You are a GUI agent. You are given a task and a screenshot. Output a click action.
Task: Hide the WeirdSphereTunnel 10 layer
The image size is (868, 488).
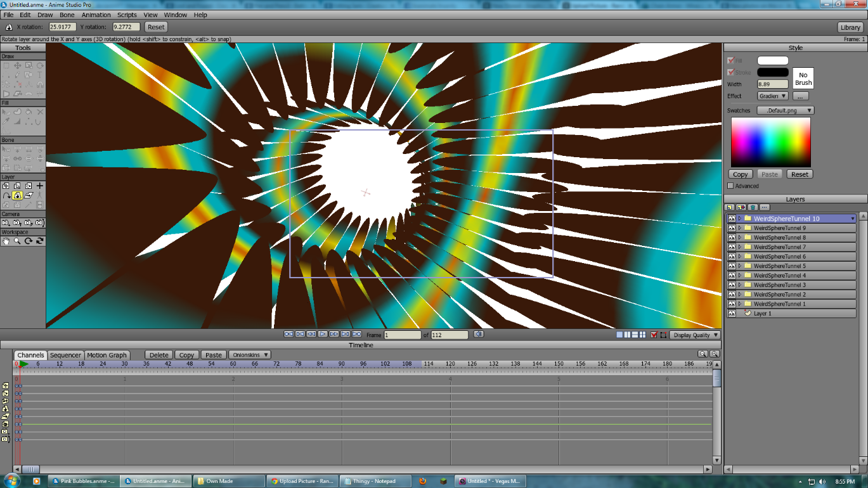(x=731, y=218)
